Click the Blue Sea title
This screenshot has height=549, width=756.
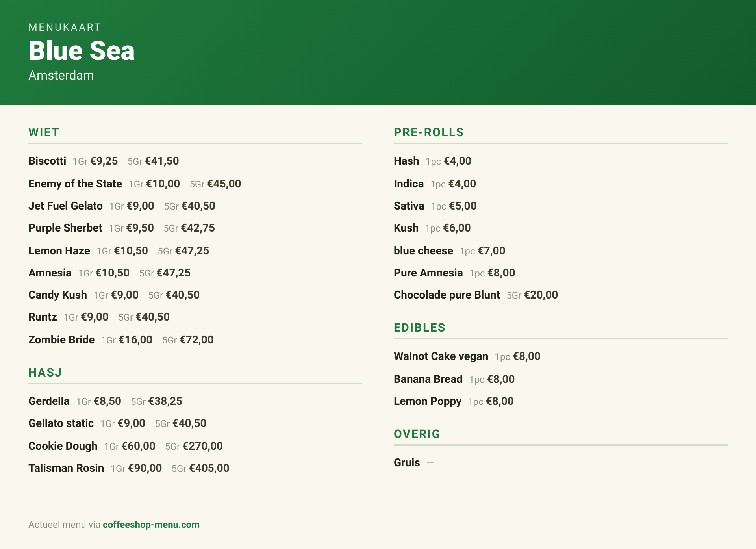(82, 51)
